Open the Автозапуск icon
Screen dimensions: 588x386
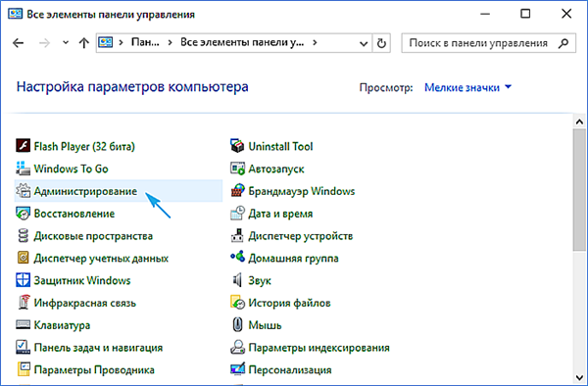pos(237,169)
